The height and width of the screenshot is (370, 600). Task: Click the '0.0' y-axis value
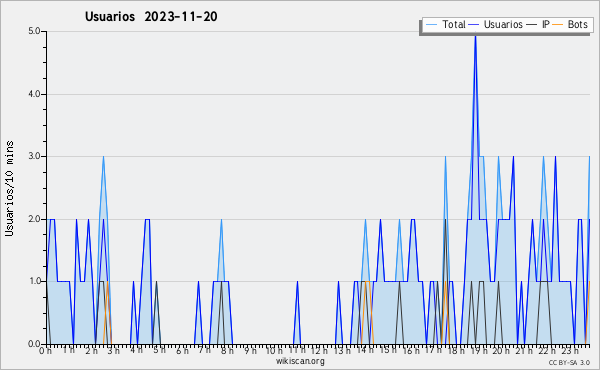point(34,344)
